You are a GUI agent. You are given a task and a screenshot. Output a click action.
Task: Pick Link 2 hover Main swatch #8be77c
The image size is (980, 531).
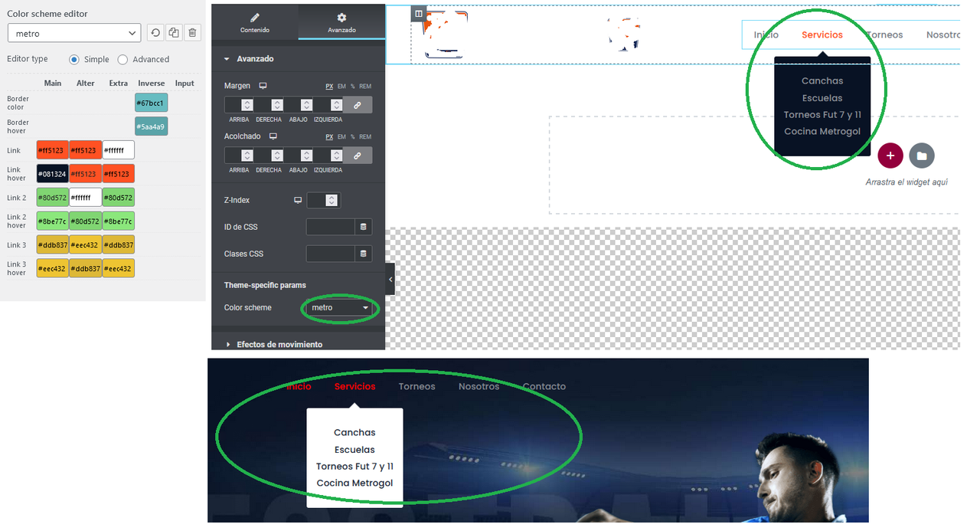(52, 221)
